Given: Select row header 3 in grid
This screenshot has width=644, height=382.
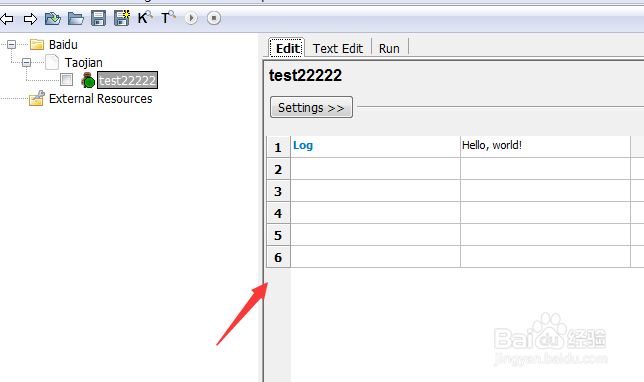Looking at the screenshot, I should 278,191.
